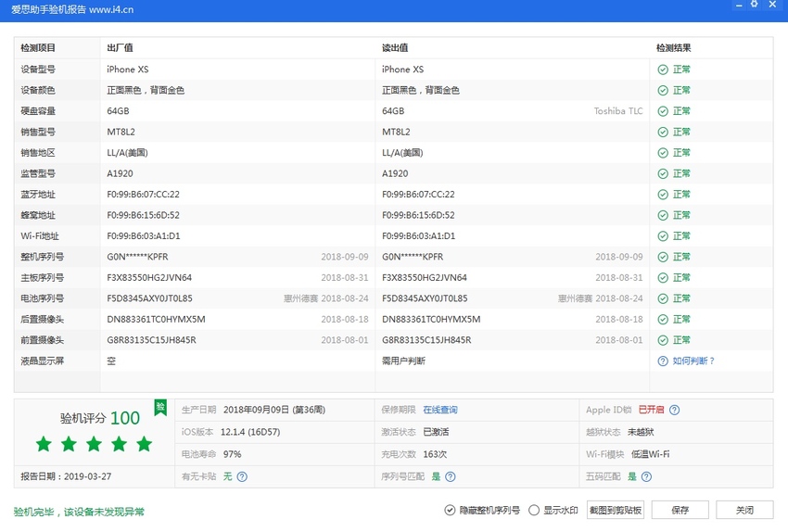Open help icon next to Apple ID锁 已开启
The width and height of the screenshot is (788, 532).
(x=674, y=410)
